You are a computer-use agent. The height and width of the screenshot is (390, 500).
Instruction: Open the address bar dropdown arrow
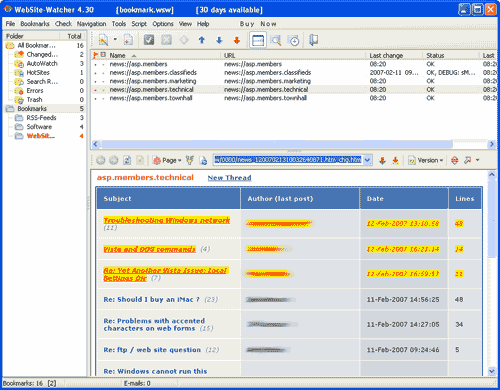[x=367, y=160]
